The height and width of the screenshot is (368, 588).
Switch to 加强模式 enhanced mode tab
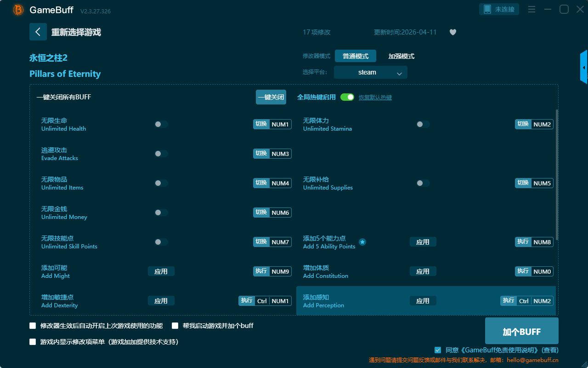pos(401,56)
